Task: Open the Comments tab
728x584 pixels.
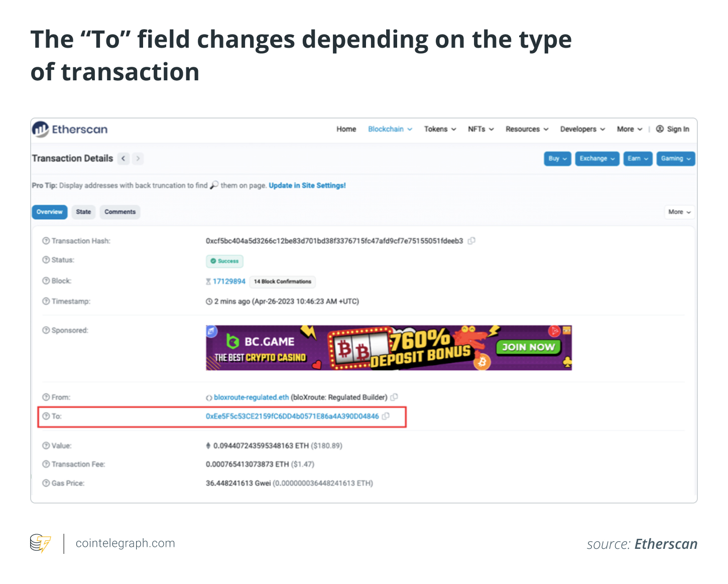Action: pos(120,212)
